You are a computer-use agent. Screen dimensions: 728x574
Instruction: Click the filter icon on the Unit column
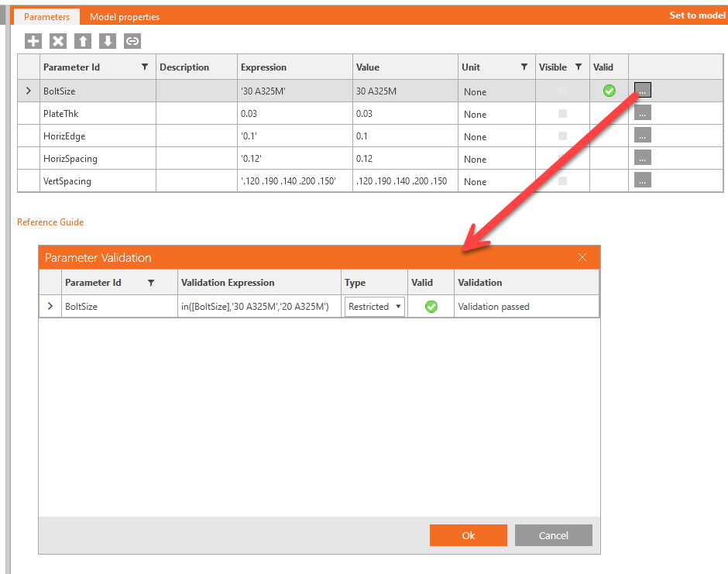tap(524, 67)
